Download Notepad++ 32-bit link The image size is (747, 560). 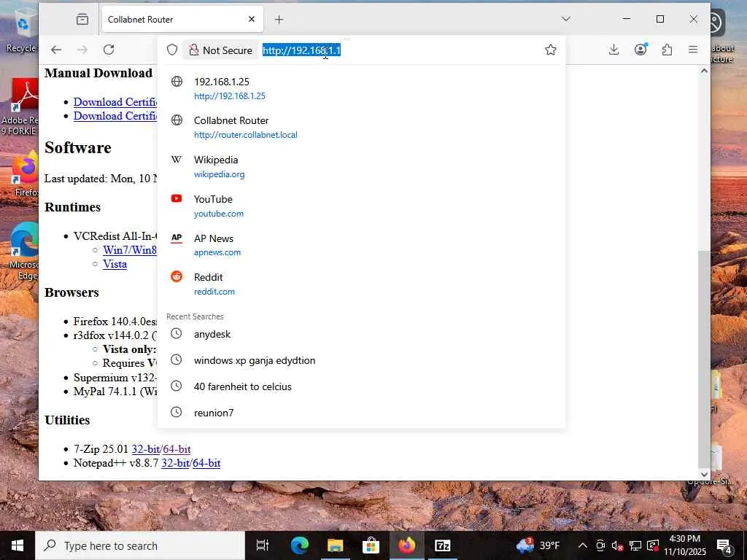point(175,463)
